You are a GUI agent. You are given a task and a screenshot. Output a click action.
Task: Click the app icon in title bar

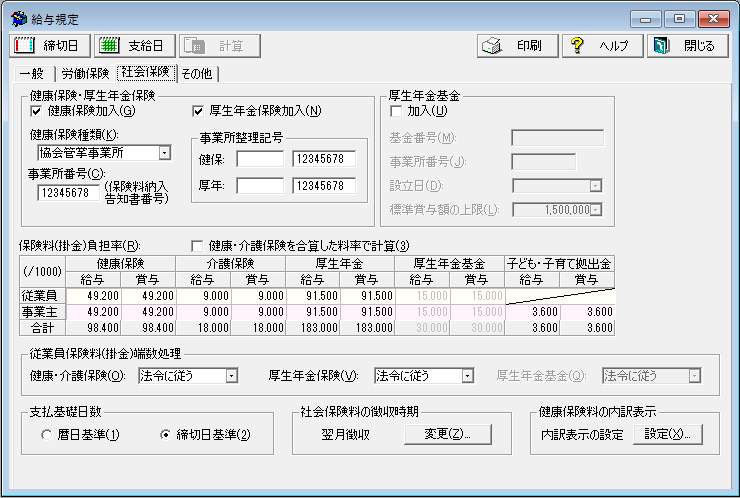(17, 19)
